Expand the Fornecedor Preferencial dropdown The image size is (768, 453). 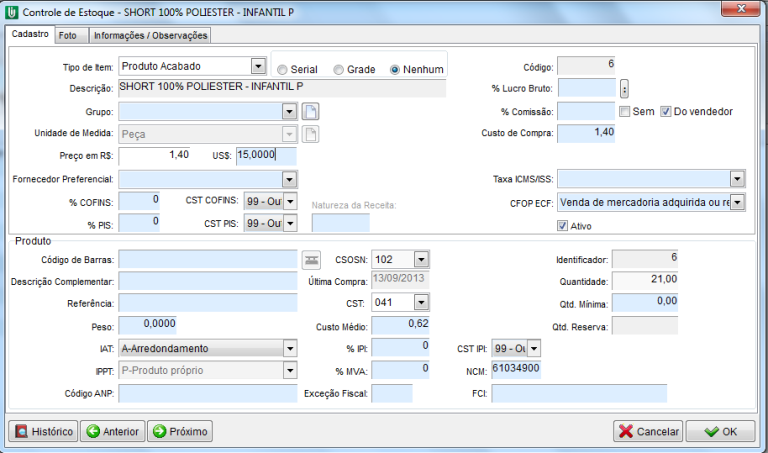point(289,179)
